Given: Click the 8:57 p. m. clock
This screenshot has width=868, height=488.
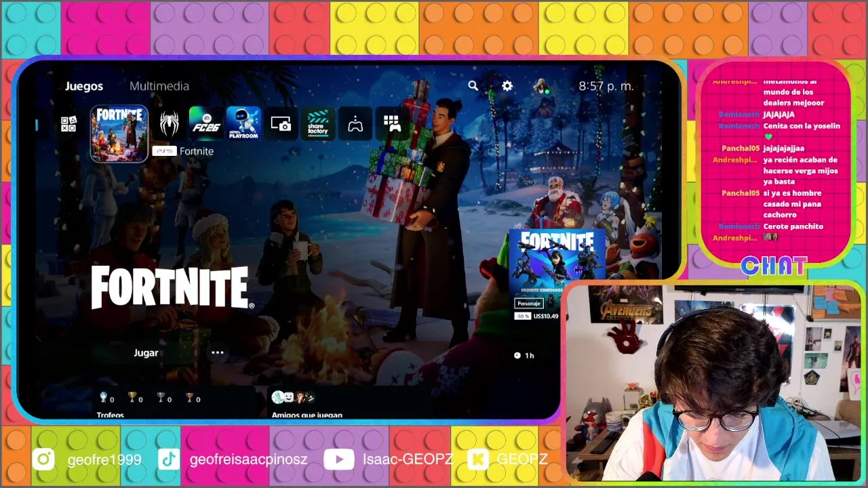Looking at the screenshot, I should pos(606,86).
